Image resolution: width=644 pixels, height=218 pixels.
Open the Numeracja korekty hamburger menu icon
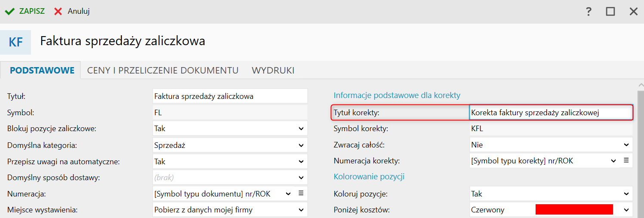[626, 160]
